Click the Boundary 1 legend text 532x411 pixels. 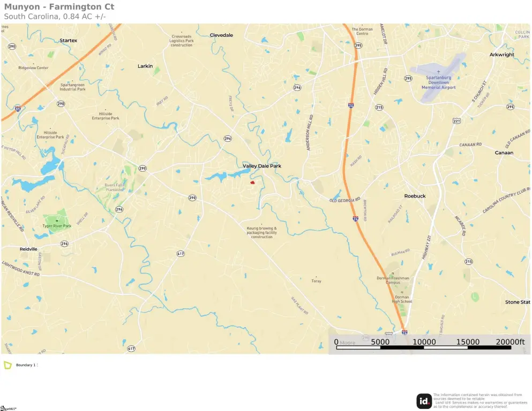pyautogui.click(x=26, y=365)
